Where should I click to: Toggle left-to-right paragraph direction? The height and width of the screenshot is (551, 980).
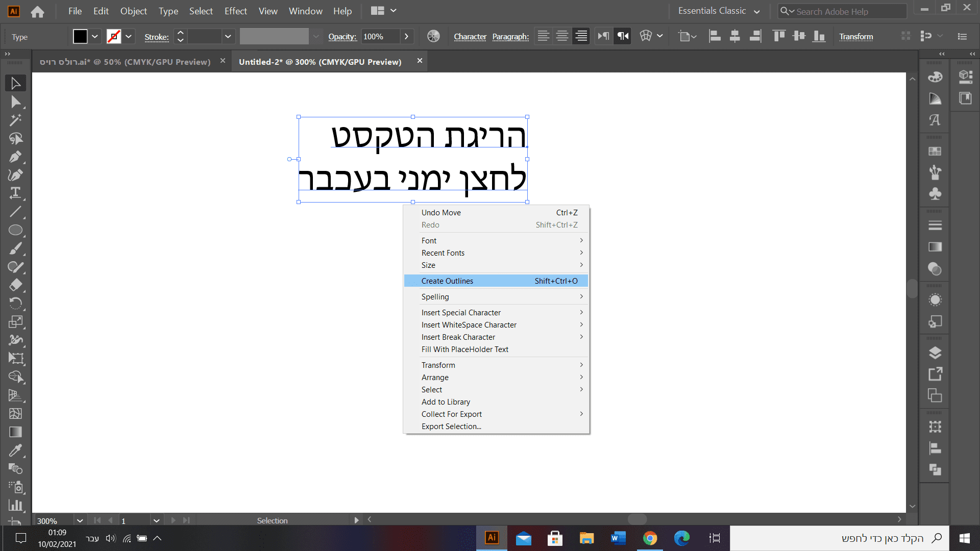603,36
